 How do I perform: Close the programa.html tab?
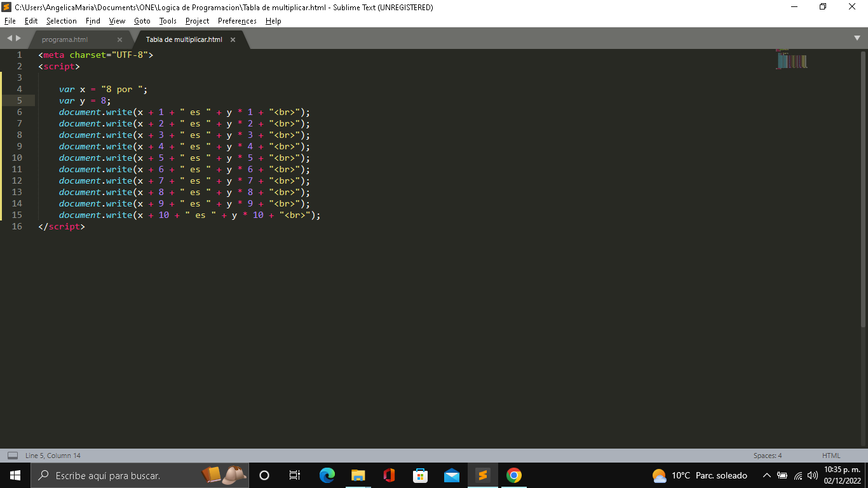point(119,39)
